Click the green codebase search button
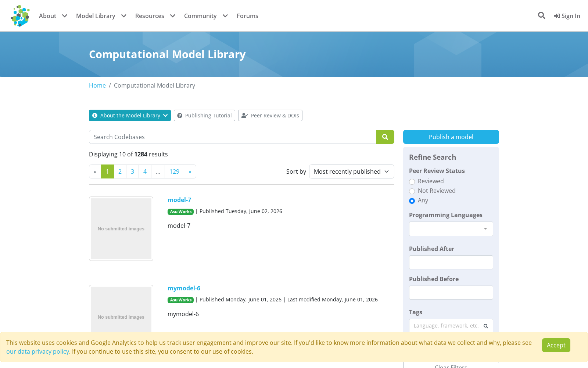 tap(385, 137)
